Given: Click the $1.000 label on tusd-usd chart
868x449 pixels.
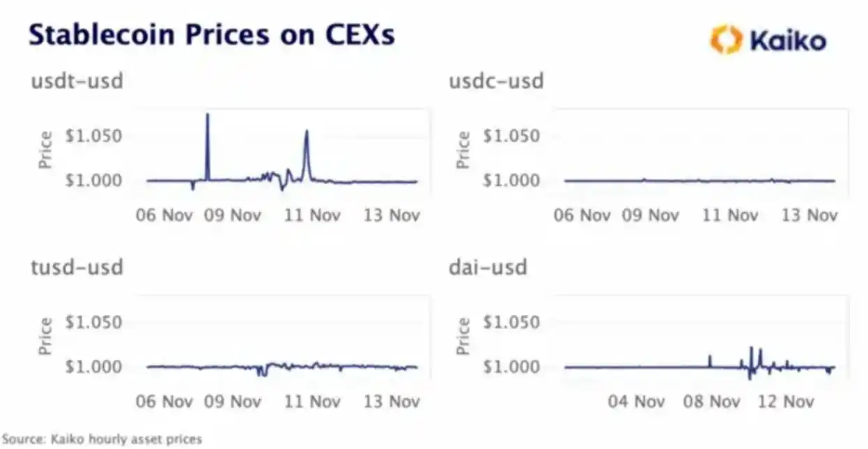Looking at the screenshot, I should 93,367.
